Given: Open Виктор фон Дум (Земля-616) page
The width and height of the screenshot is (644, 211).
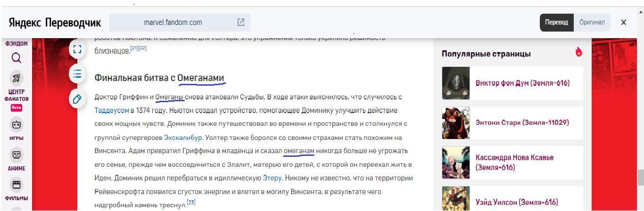Looking at the screenshot, I should pos(522,83).
